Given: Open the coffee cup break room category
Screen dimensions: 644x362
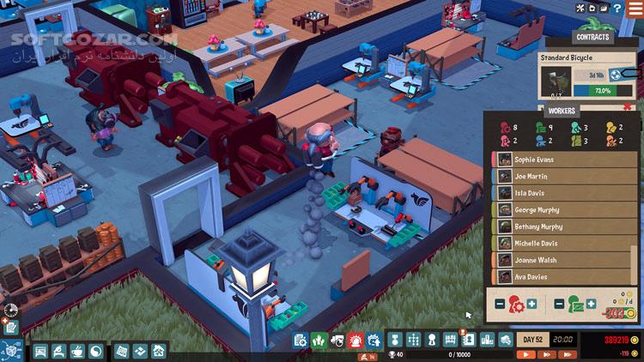Looking at the screenshot, I should coord(77,352).
